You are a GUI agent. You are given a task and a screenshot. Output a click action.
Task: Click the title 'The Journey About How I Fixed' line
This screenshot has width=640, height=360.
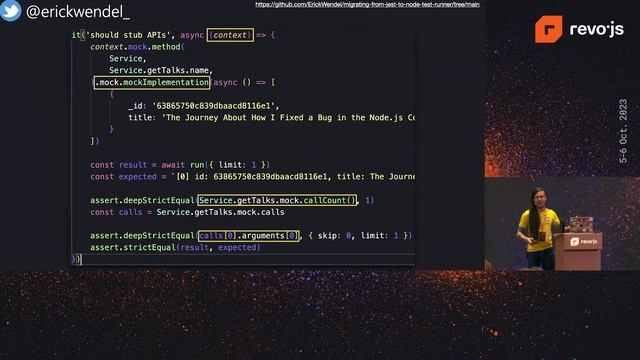271,118
